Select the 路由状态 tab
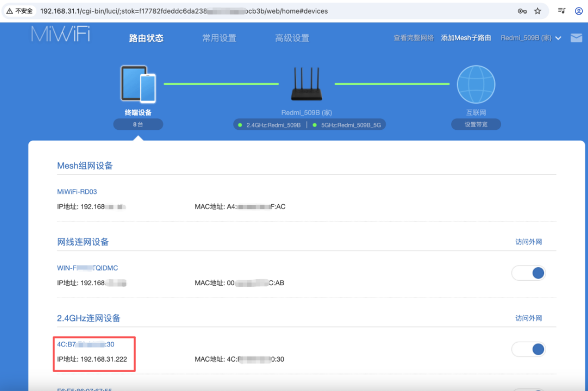Image resolution: width=588 pixels, height=391 pixels. tap(146, 38)
